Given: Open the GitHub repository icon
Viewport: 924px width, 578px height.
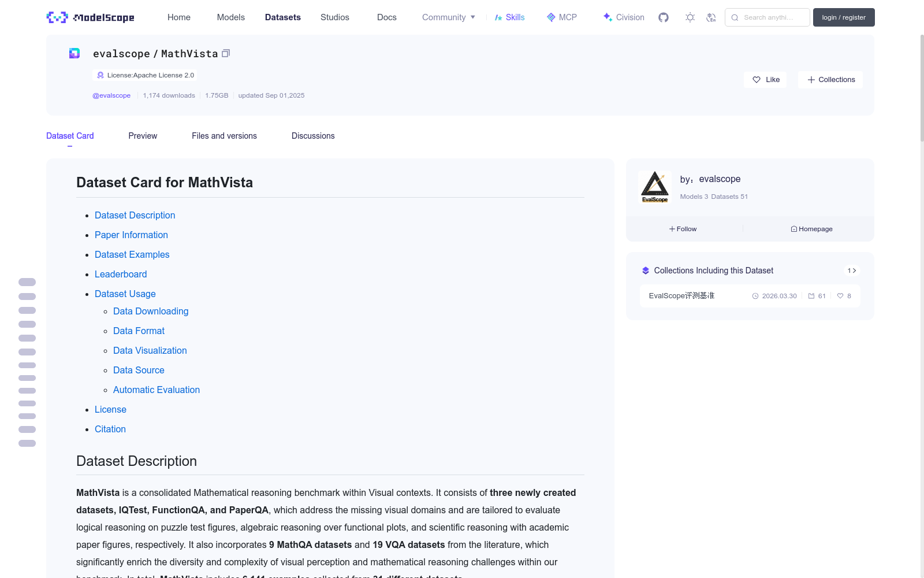Looking at the screenshot, I should tap(664, 17).
